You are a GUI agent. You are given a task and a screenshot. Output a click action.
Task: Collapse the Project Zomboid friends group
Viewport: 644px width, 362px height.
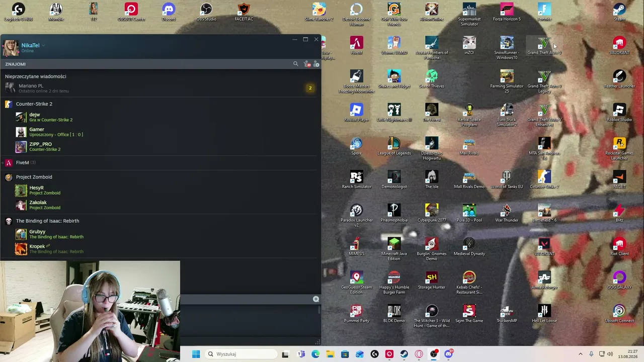click(x=34, y=177)
